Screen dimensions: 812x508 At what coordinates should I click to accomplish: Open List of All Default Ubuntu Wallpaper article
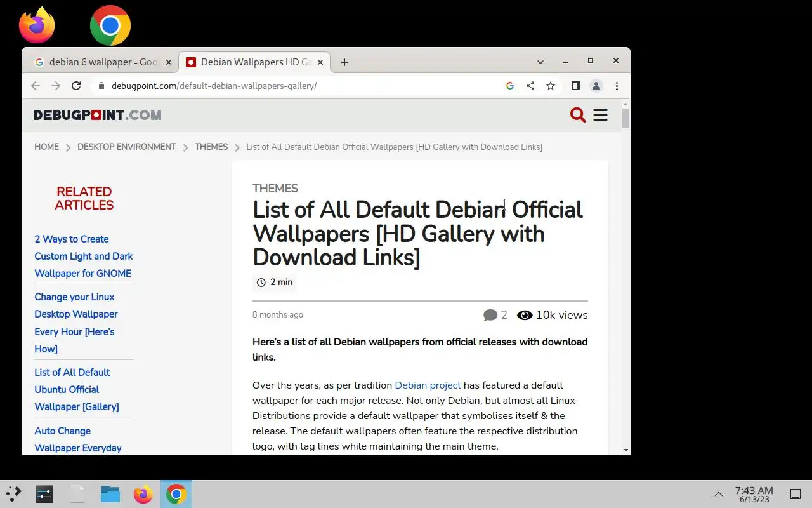77,389
